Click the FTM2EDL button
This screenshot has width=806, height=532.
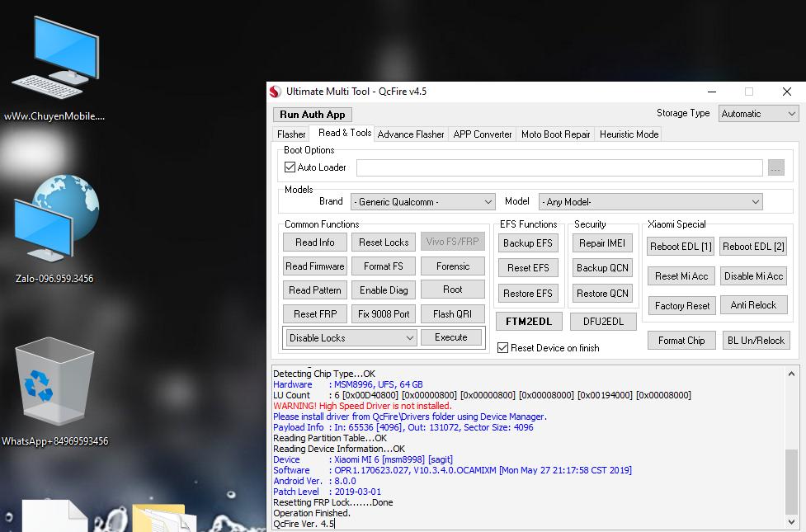click(529, 321)
